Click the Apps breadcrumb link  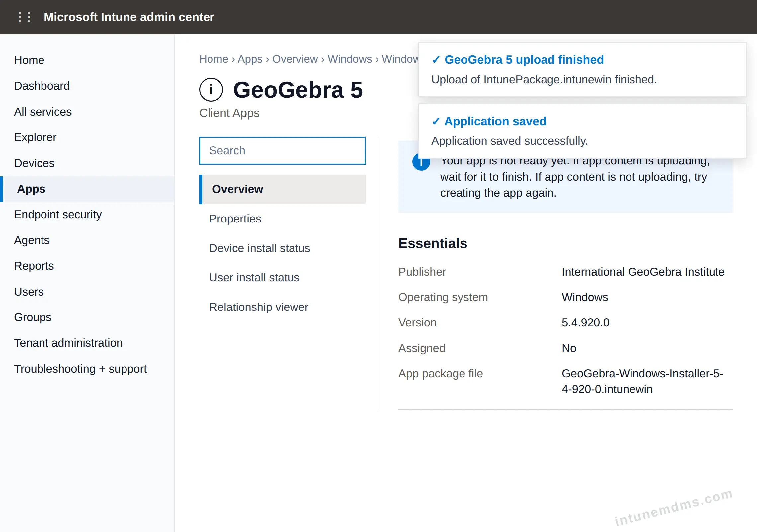(250, 59)
